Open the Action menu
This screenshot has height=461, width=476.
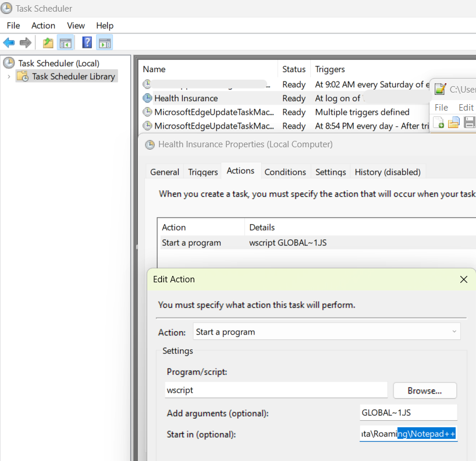(44, 26)
